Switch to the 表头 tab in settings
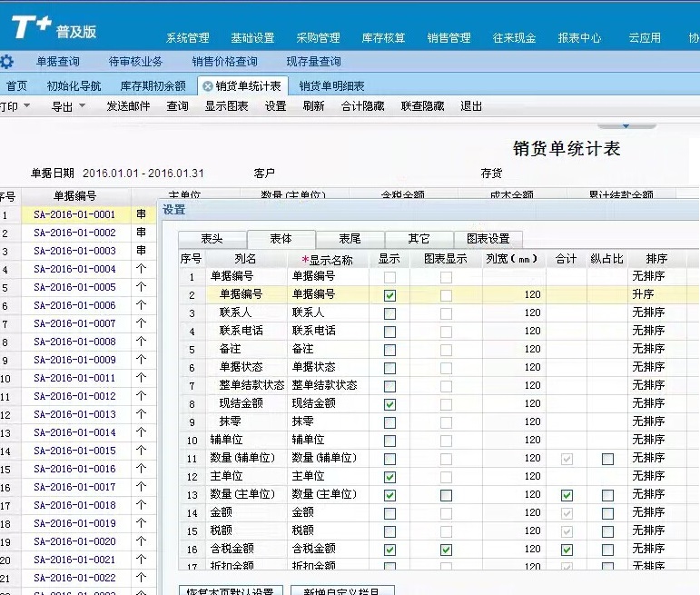This screenshot has width=700, height=595. [x=212, y=239]
